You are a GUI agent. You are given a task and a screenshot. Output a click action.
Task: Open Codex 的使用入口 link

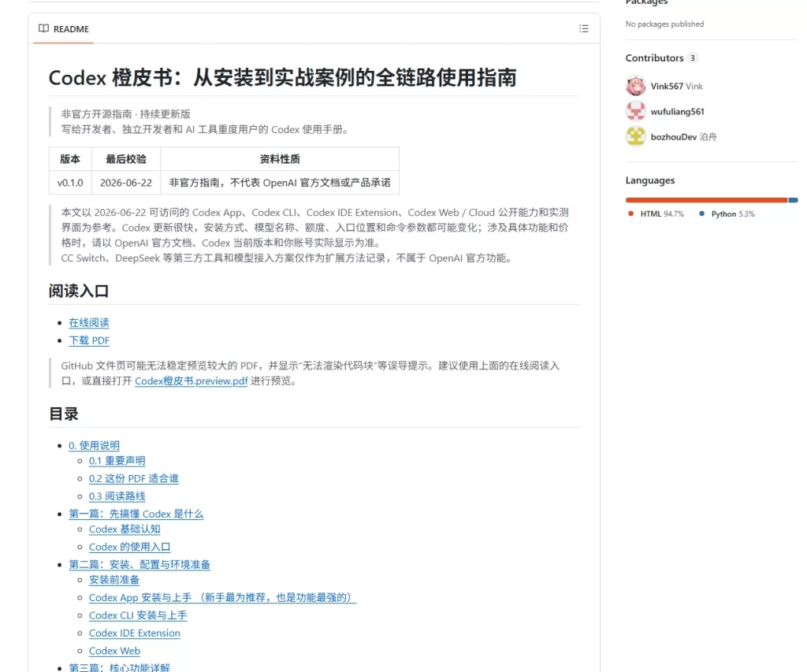click(130, 547)
